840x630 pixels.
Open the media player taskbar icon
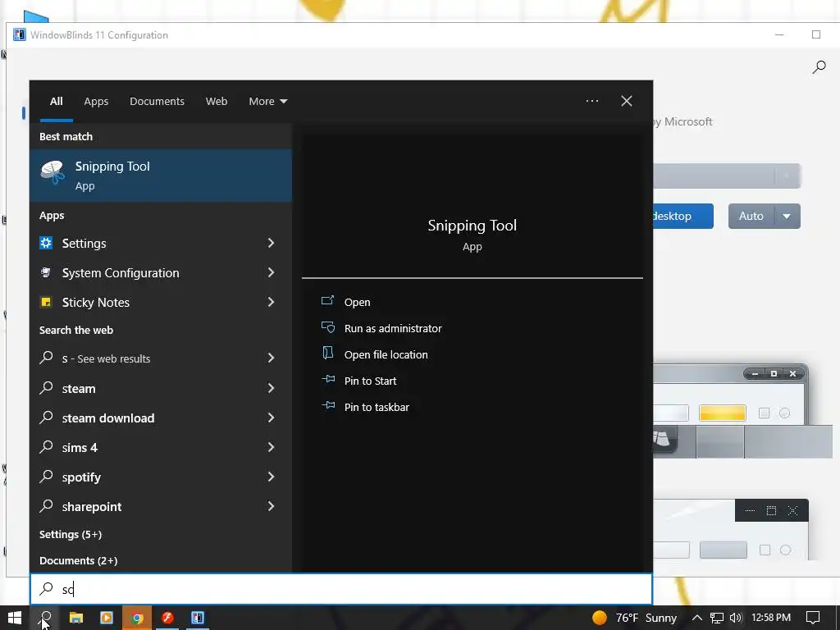pyautogui.click(x=107, y=618)
